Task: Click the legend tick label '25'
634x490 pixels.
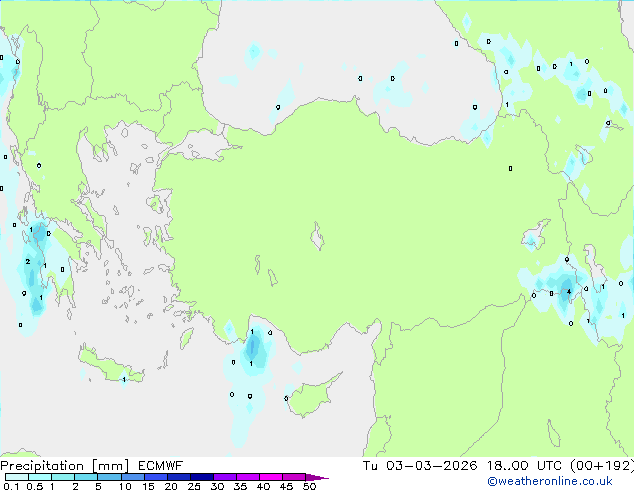Action: click(194, 486)
